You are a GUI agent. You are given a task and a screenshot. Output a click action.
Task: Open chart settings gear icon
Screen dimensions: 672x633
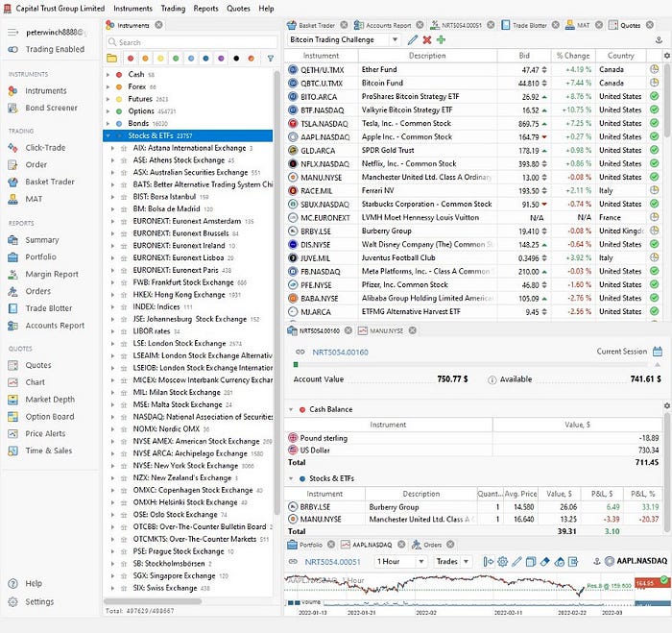click(503, 561)
